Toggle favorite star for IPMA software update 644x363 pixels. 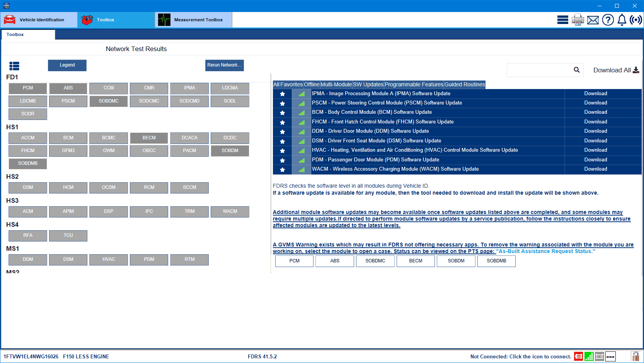pos(282,94)
